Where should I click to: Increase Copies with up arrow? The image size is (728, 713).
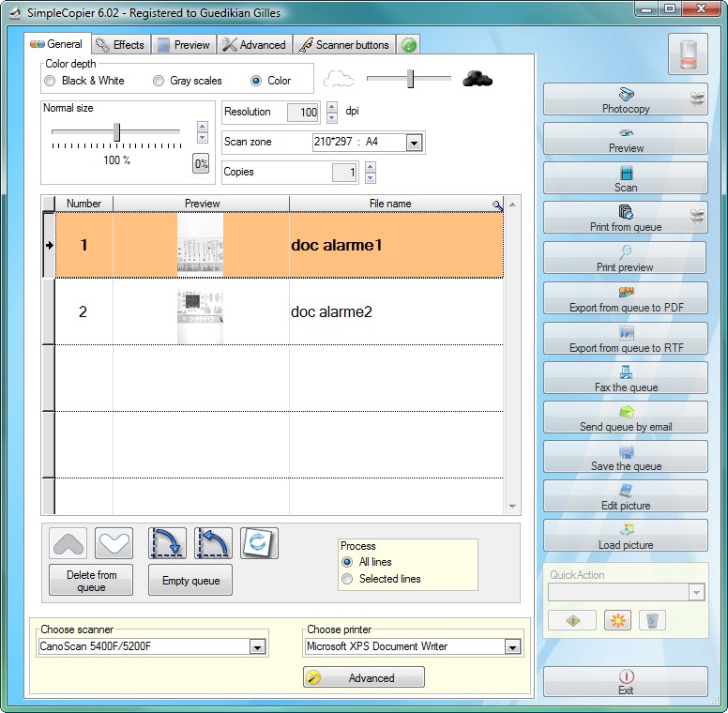(370, 167)
